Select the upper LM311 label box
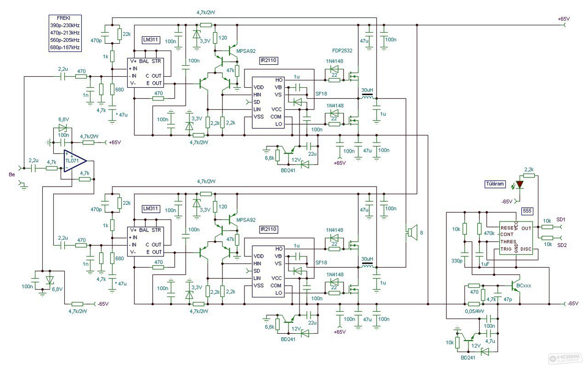The width and height of the screenshot is (588, 370). click(151, 40)
